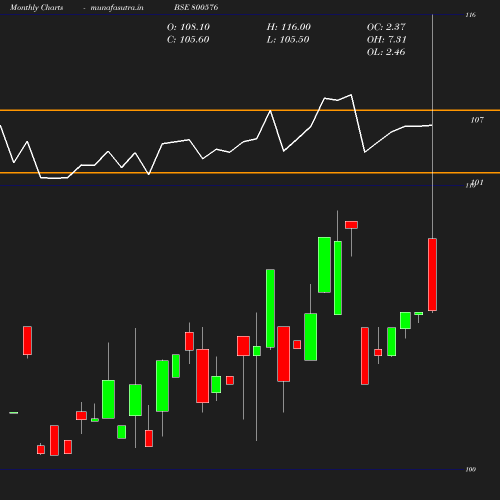Image resolution: width=500 pixels, height=500 pixels.
Task: Select the close value "C: 105.60"
Action: click(x=188, y=40)
